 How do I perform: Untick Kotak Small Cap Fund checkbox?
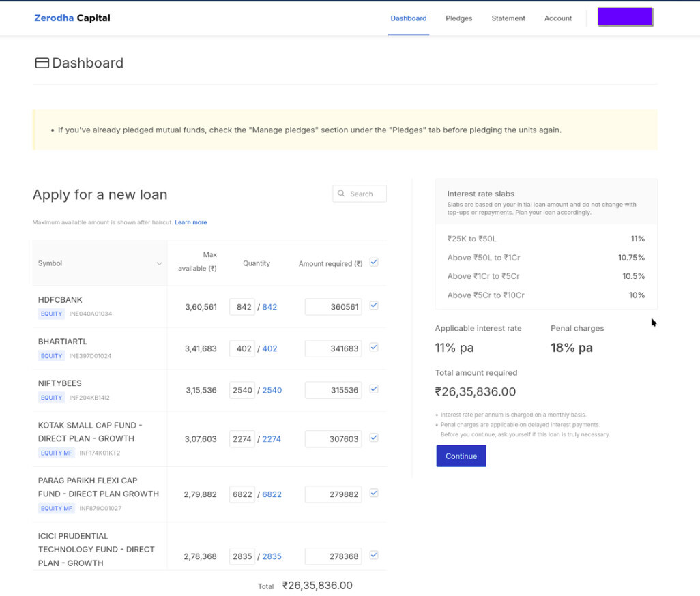[374, 438]
